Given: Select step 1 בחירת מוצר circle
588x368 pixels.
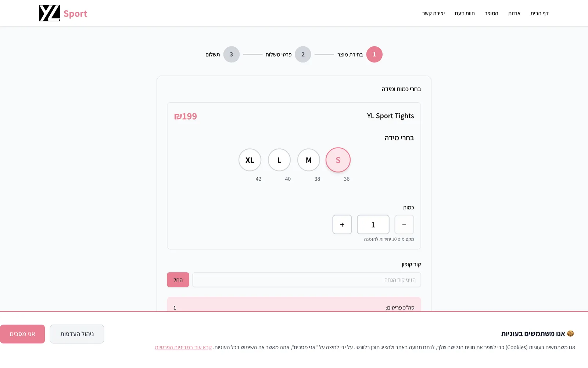Looking at the screenshot, I should tap(374, 54).
